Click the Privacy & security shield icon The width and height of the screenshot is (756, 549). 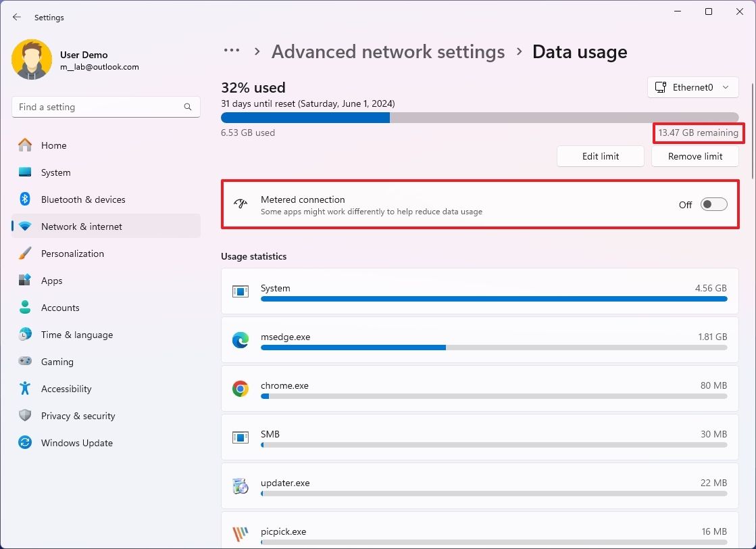[26, 416]
